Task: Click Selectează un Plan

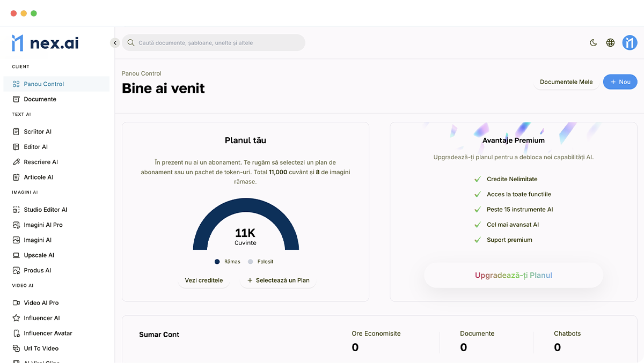Action: (278, 280)
